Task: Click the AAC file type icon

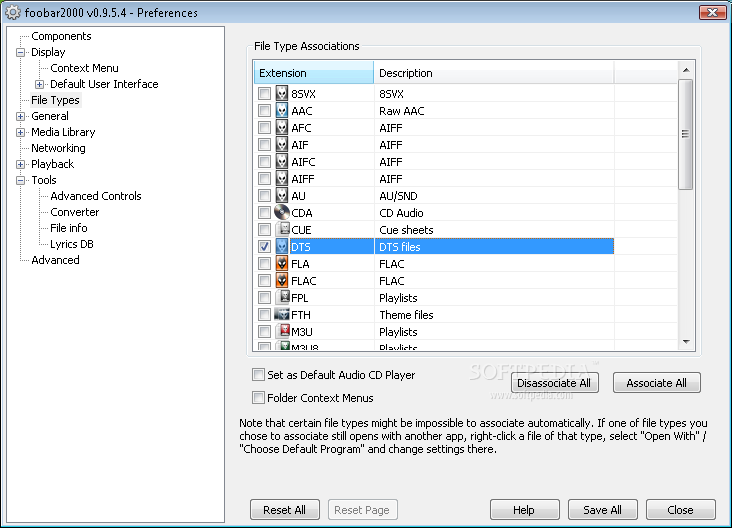Action: tap(282, 111)
